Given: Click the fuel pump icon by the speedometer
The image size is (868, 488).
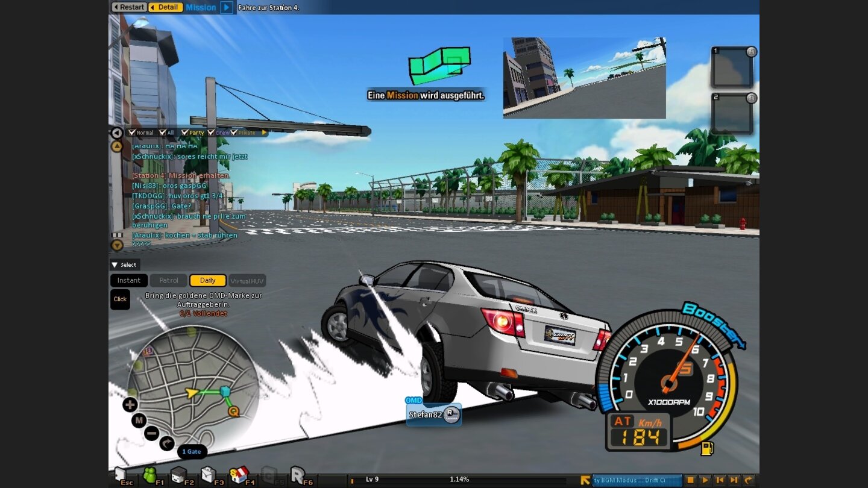Looking at the screenshot, I should [707, 448].
